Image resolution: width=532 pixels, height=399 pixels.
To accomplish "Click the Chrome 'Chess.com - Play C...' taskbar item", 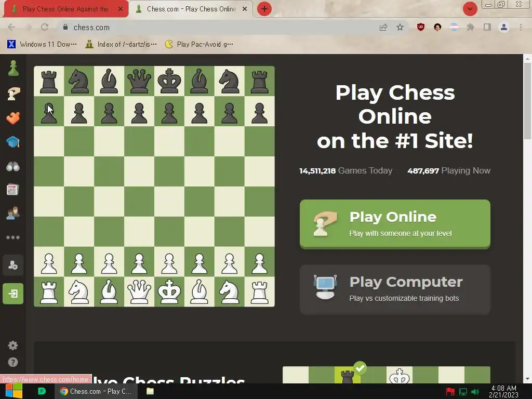I will (x=96, y=391).
